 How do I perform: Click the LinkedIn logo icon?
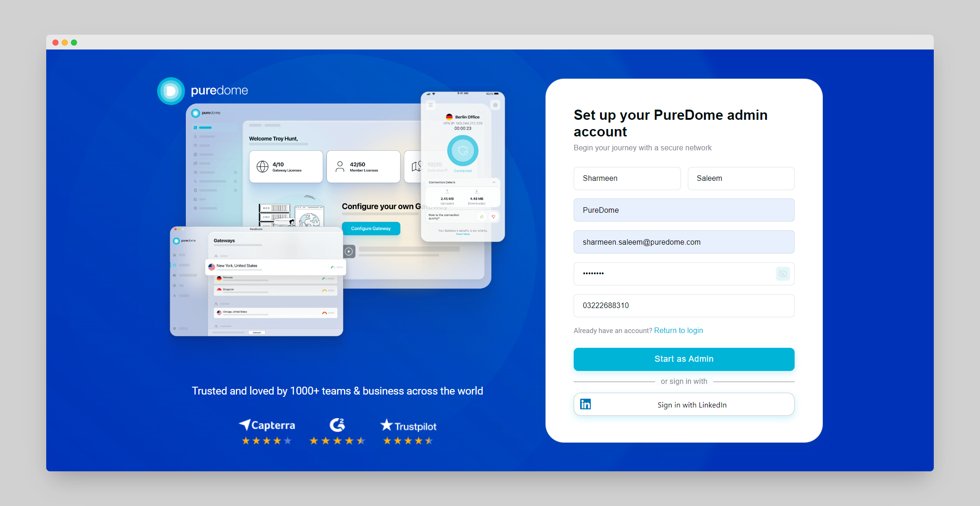585,404
